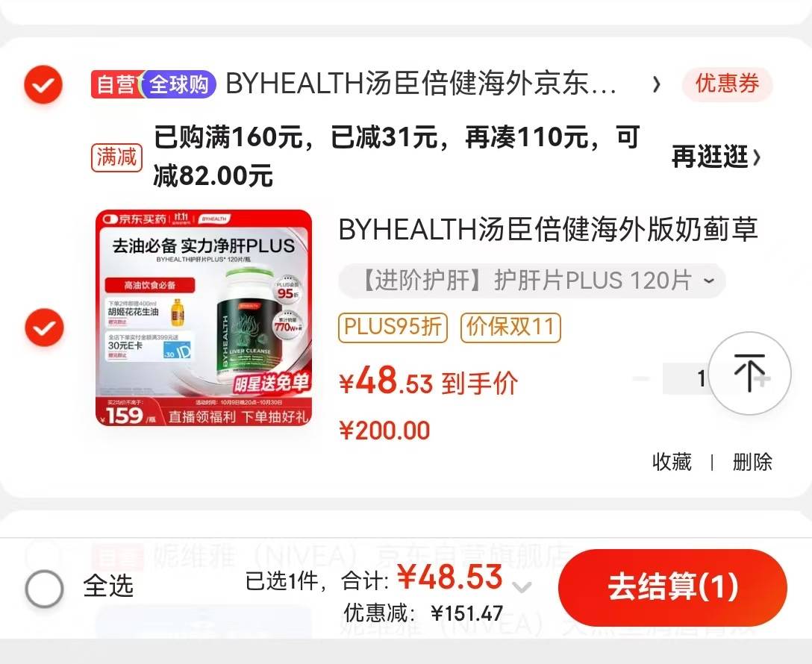Follow the 再逛逛 link
The height and width of the screenshot is (664, 812).
716,157
